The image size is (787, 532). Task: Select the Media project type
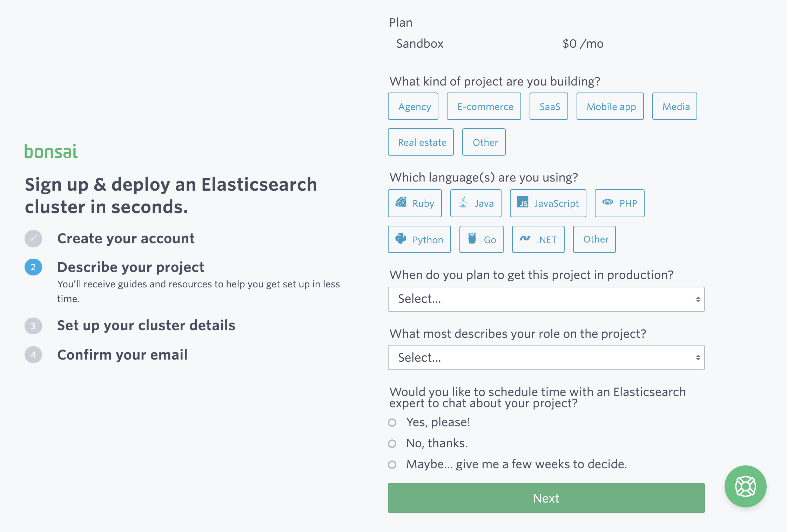(674, 106)
